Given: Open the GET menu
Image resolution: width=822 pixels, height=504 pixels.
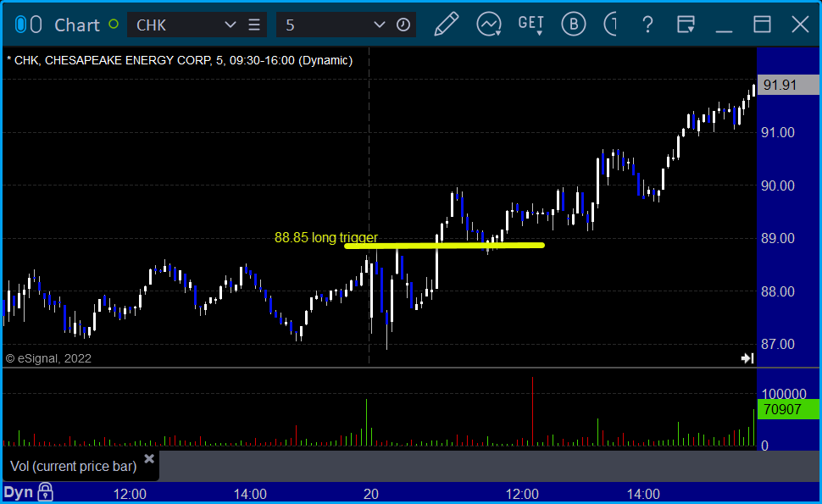Looking at the screenshot, I should tap(531, 24).
